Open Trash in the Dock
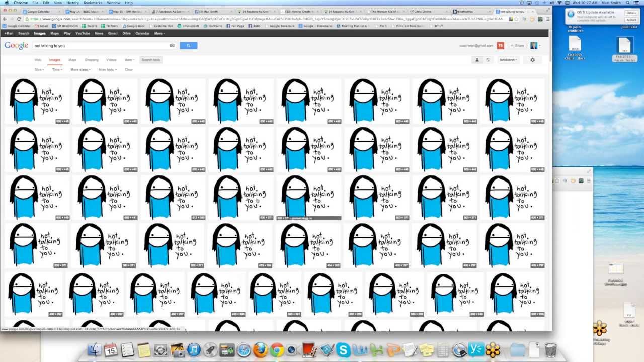This screenshot has height=362, width=644. pos(550,350)
